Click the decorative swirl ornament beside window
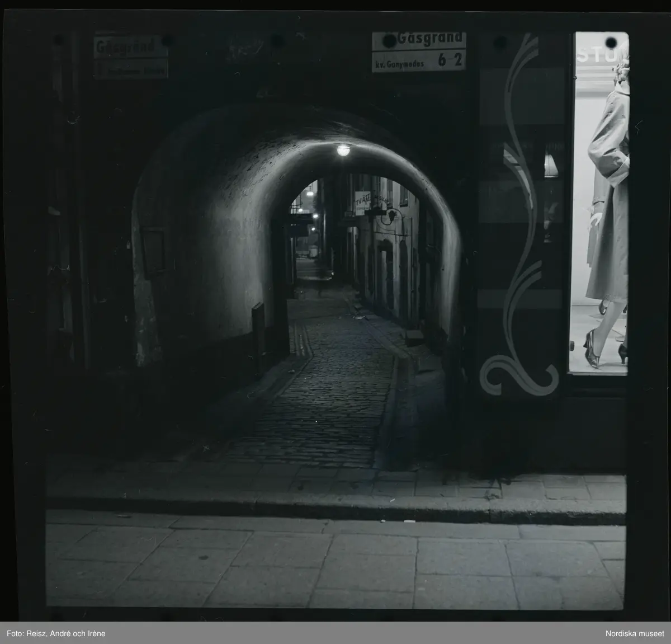The height and width of the screenshot is (644, 671). coord(523,224)
